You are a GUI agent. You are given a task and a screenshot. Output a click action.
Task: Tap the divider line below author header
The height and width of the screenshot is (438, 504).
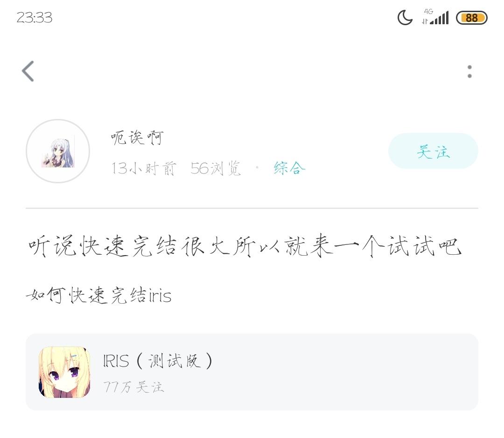pyautogui.click(x=252, y=208)
